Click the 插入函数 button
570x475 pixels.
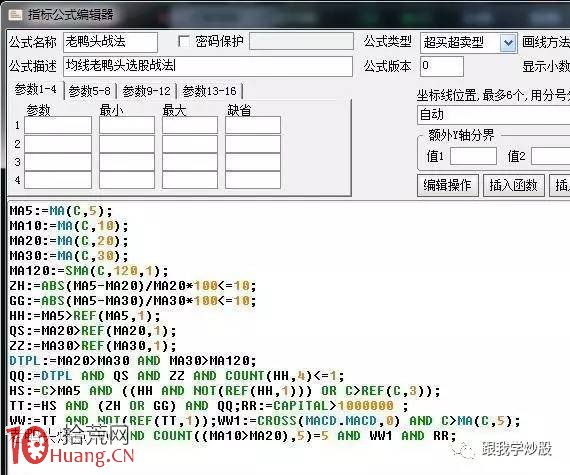513,185
